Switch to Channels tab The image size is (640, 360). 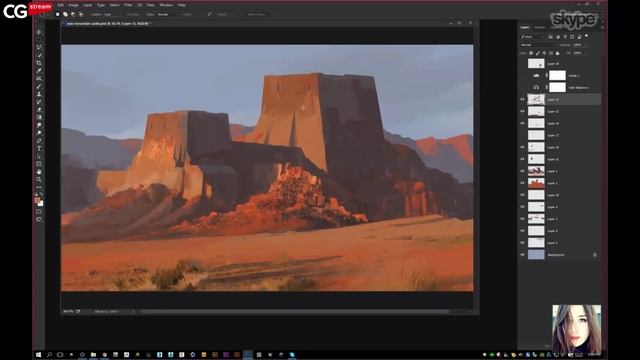click(540, 27)
